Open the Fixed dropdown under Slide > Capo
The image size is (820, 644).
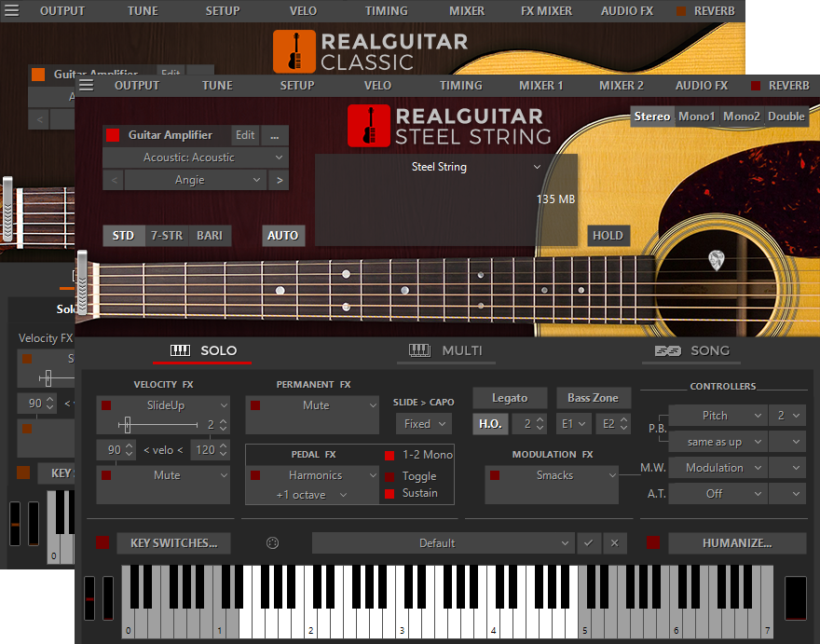tap(424, 423)
